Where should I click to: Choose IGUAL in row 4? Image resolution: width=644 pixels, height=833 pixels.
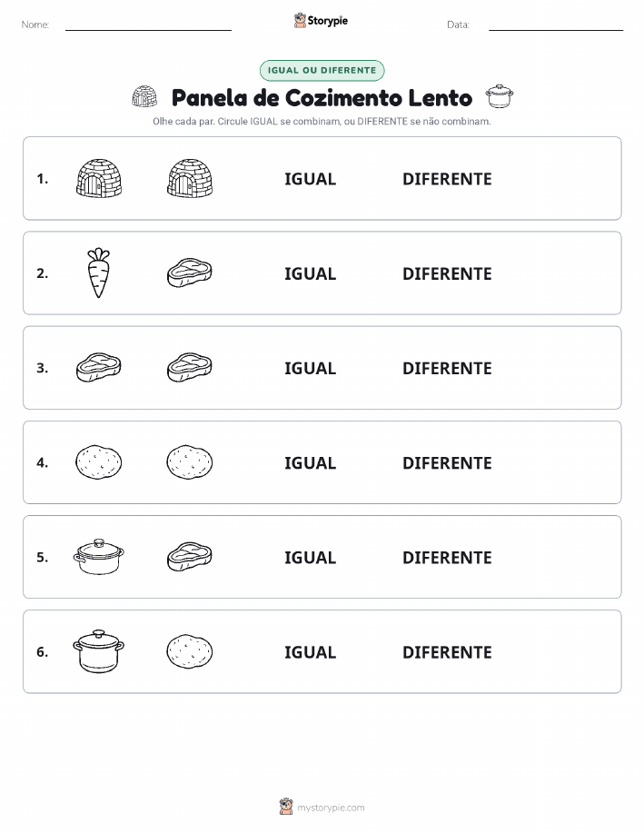tap(311, 462)
